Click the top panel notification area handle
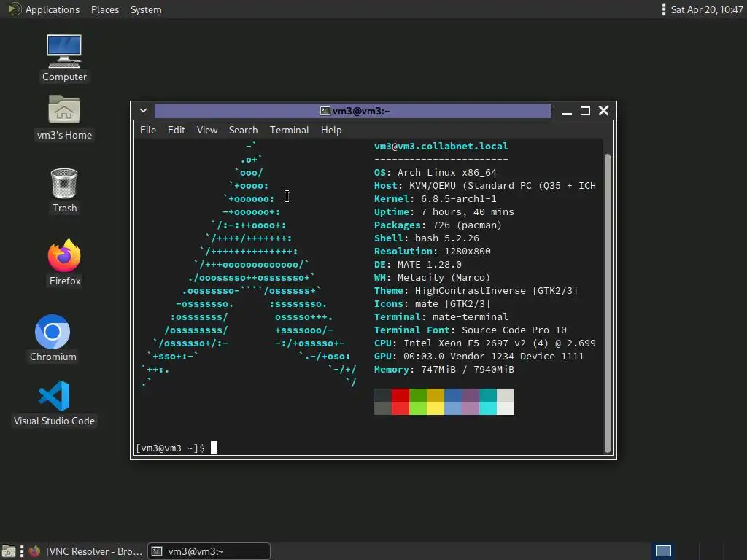 (x=664, y=9)
